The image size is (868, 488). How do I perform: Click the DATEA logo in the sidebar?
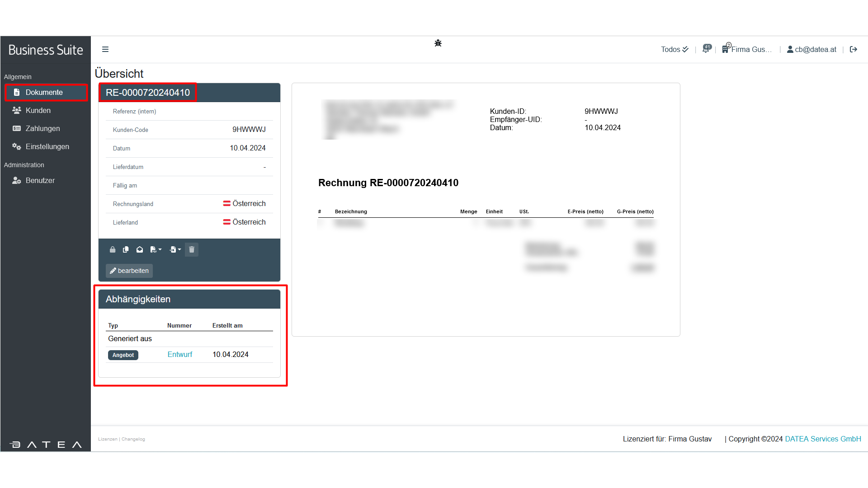(x=45, y=445)
